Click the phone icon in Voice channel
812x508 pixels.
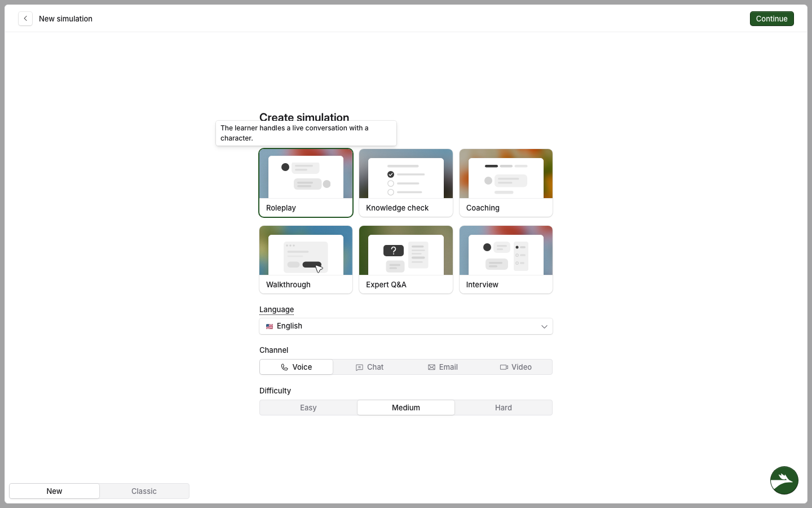[x=285, y=367]
